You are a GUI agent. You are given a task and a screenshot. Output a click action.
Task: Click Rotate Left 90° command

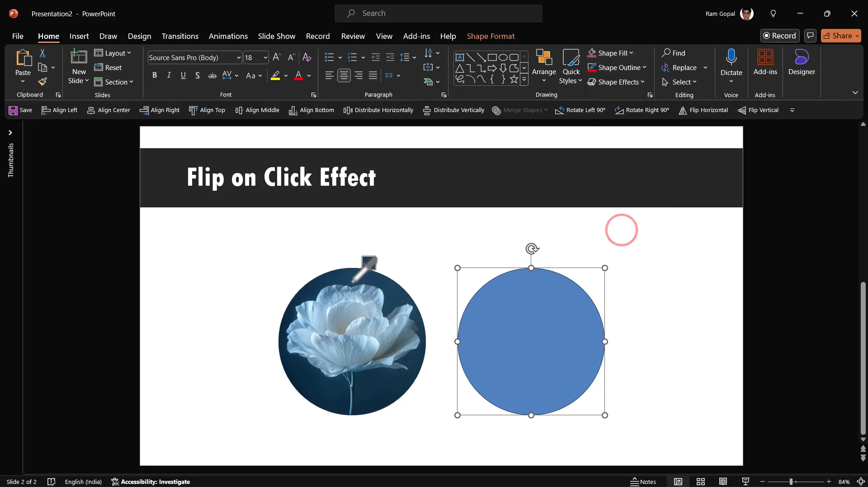click(580, 110)
